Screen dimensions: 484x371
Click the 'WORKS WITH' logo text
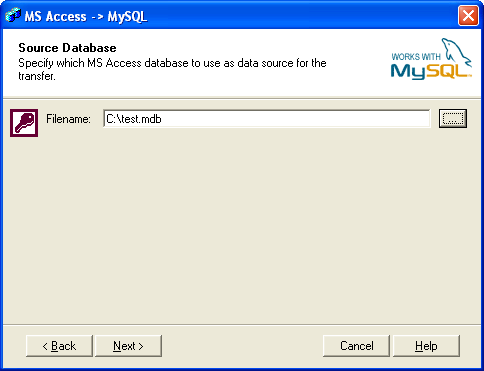tap(416, 57)
